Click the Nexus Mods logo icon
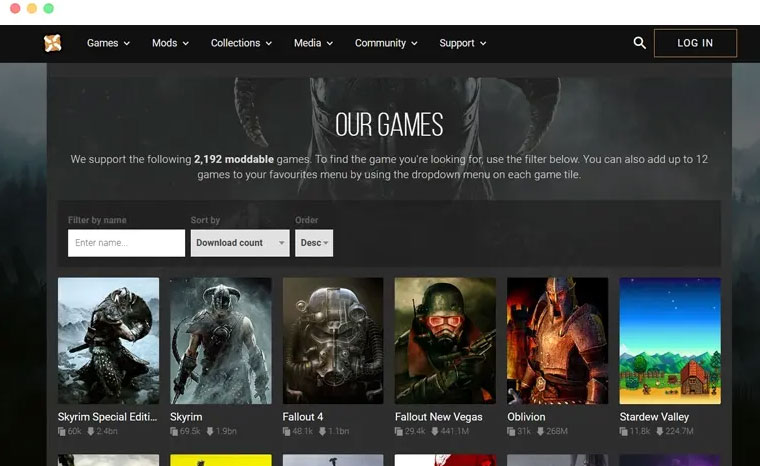 (x=52, y=43)
